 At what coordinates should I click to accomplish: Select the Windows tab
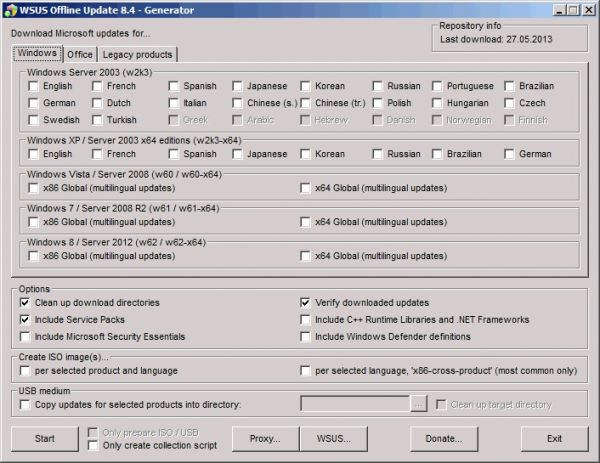pyautogui.click(x=37, y=53)
